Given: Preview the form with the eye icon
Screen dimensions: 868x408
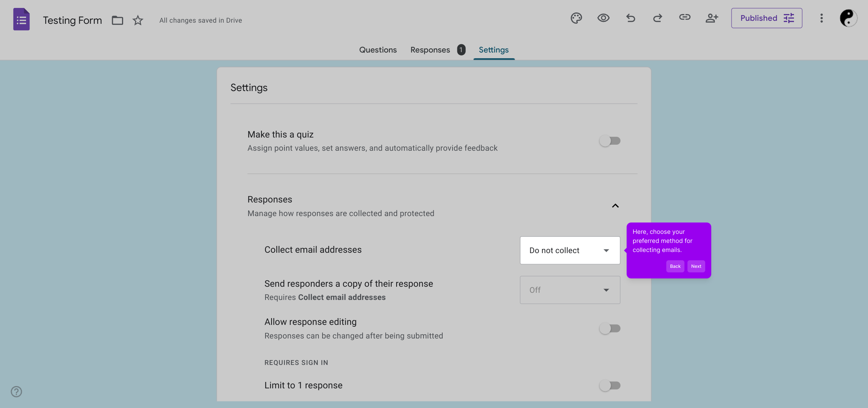Looking at the screenshot, I should click(x=603, y=18).
